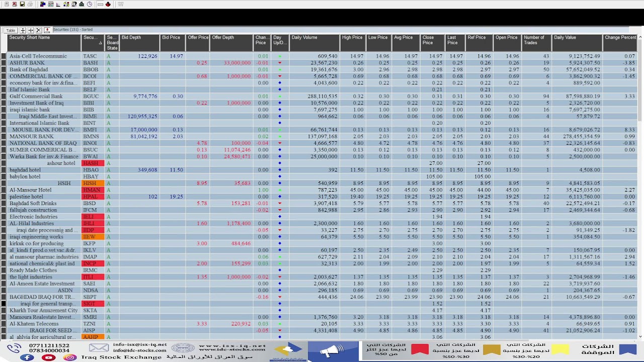This screenshot has height=362, width=644.
Task: Click the clock toolbar icon
Action: (90, 4)
